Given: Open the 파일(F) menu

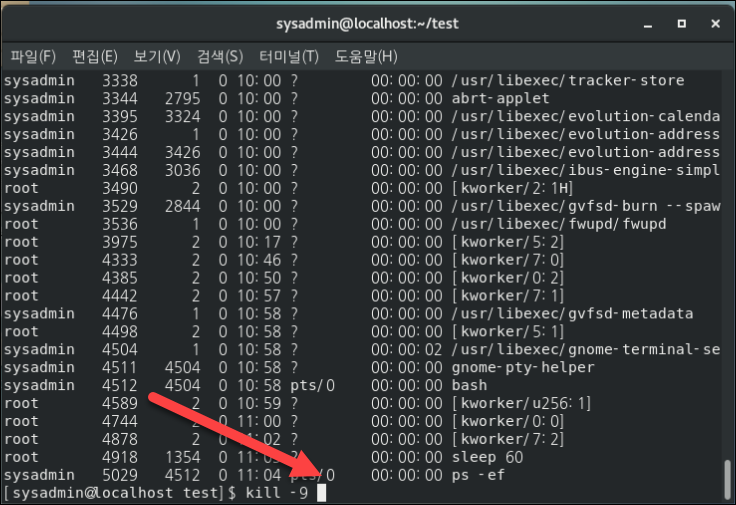Looking at the screenshot, I should (x=33, y=57).
